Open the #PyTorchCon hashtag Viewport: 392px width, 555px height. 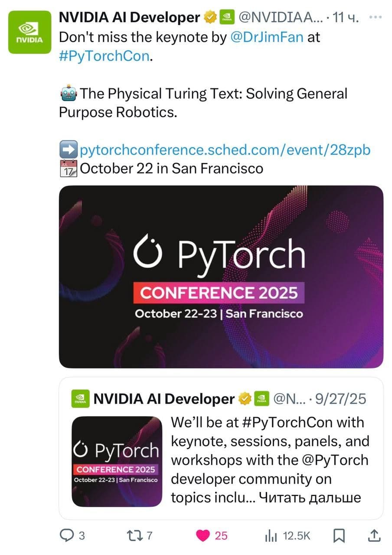coord(104,57)
